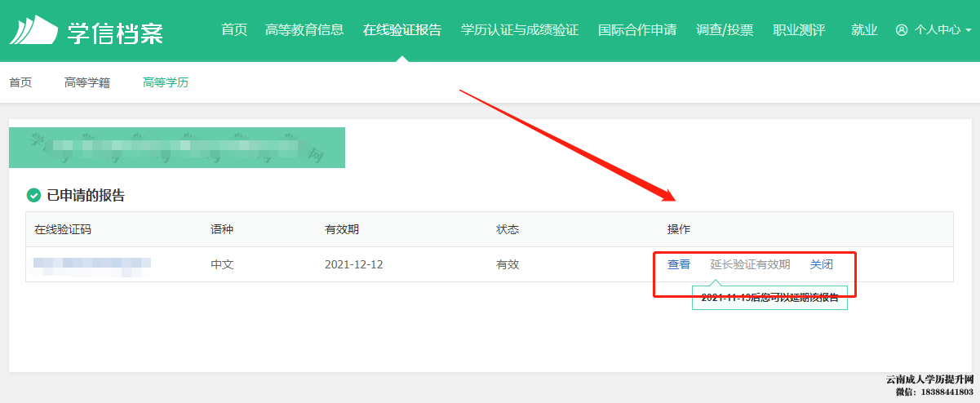Open 国际合作申请 menu item
Image resolution: width=980 pixels, height=403 pixels.
pyautogui.click(x=637, y=30)
